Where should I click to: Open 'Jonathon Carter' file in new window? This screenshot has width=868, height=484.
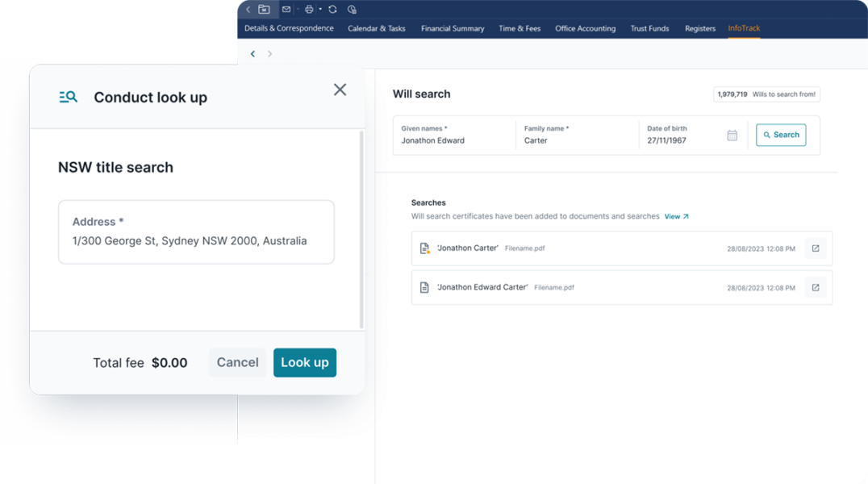[x=815, y=248]
